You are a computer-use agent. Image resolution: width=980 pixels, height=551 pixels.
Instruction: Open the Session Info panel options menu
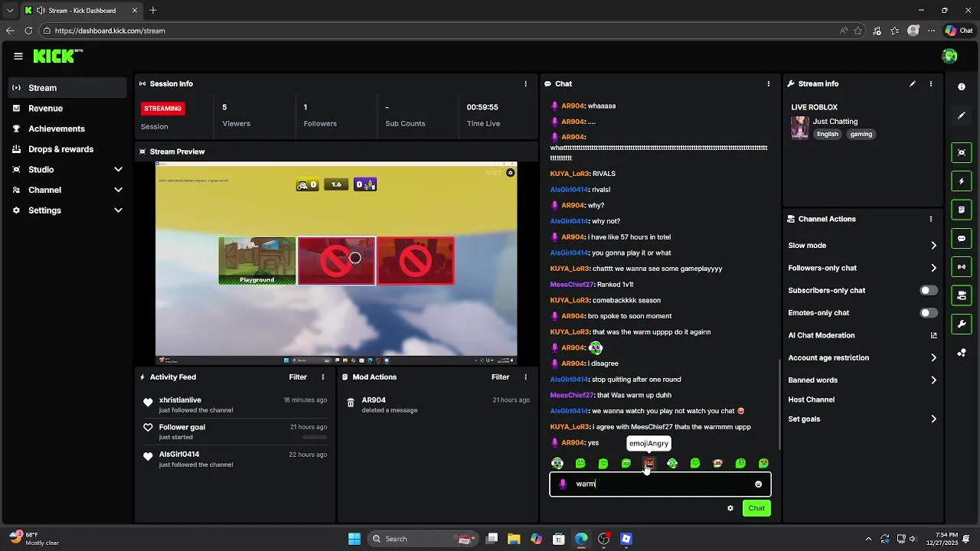pos(525,83)
